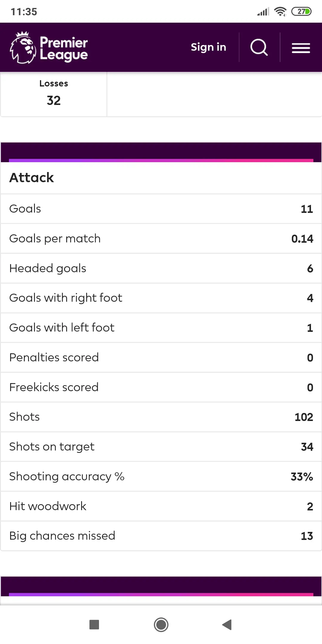Open the hamburger menu
Viewport: 322px width, 644px height.
tap(301, 48)
